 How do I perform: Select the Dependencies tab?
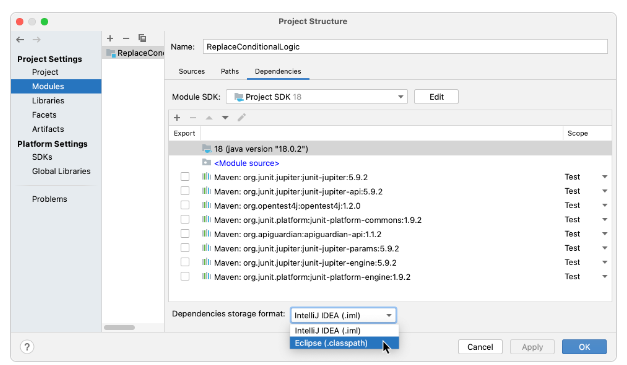pos(278,72)
